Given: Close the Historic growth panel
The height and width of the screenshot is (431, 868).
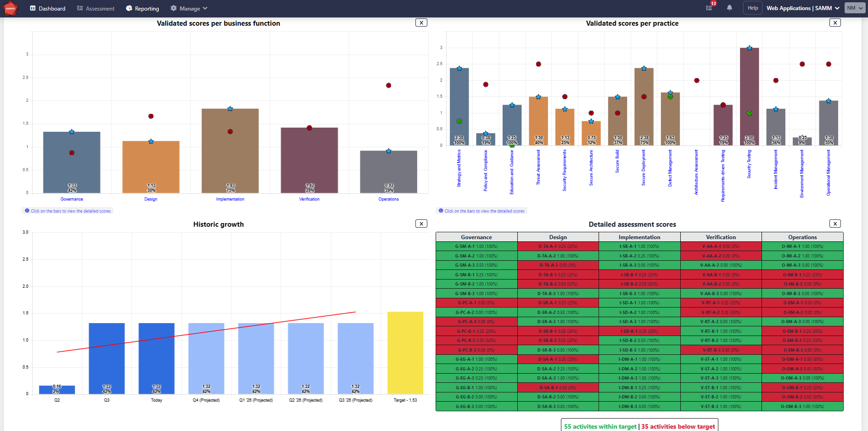Looking at the screenshot, I should [x=420, y=224].
